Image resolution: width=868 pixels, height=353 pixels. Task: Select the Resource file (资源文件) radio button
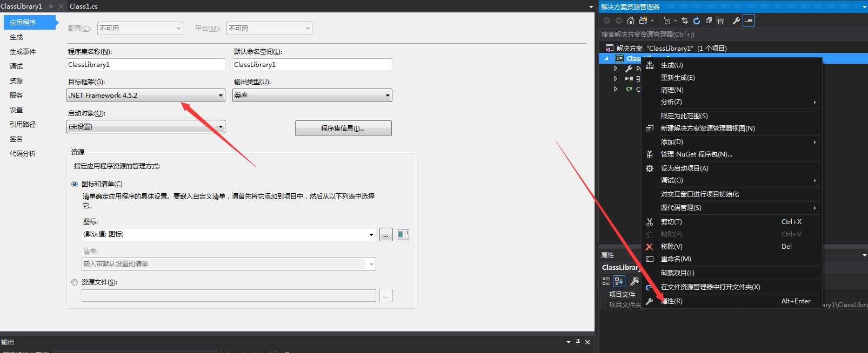point(75,282)
